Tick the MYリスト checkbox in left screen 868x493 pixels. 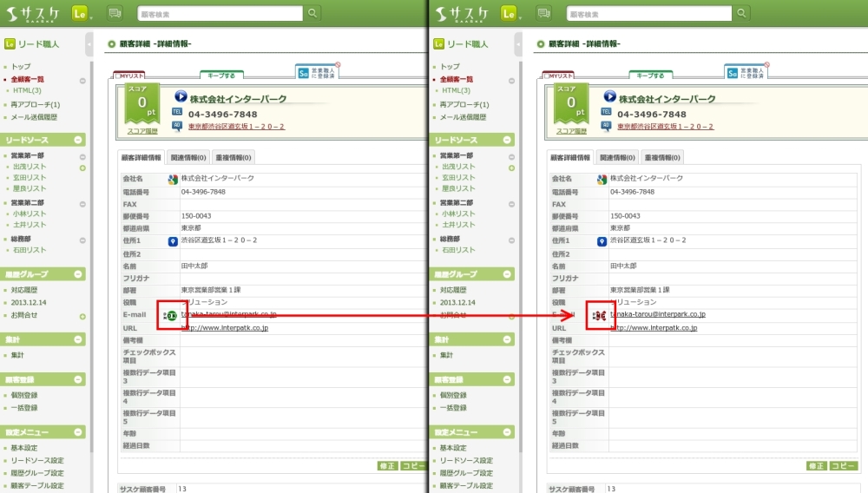coord(118,76)
